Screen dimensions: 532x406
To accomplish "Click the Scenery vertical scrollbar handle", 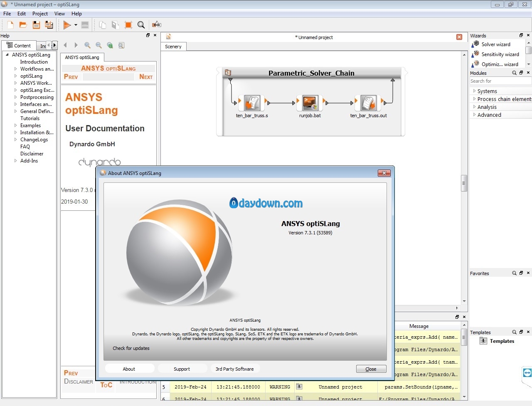I will (x=464, y=183).
